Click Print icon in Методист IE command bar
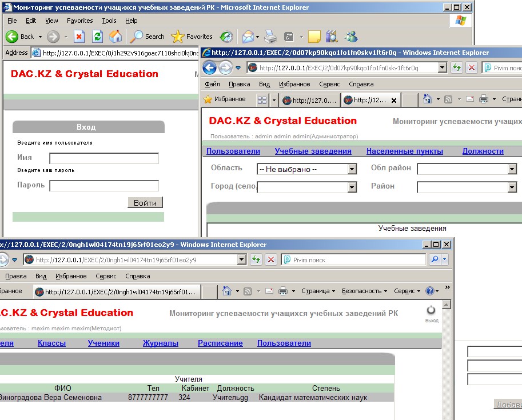Screen dimensions: 522x420 283,291
